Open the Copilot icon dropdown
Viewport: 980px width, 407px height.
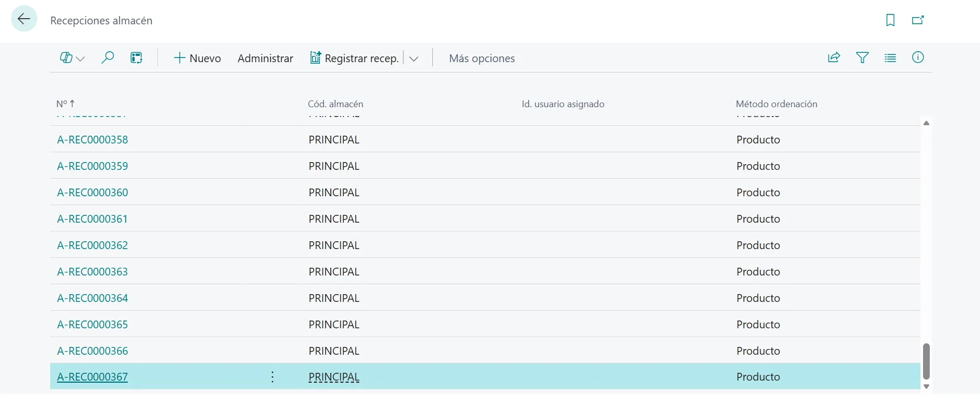[72, 58]
